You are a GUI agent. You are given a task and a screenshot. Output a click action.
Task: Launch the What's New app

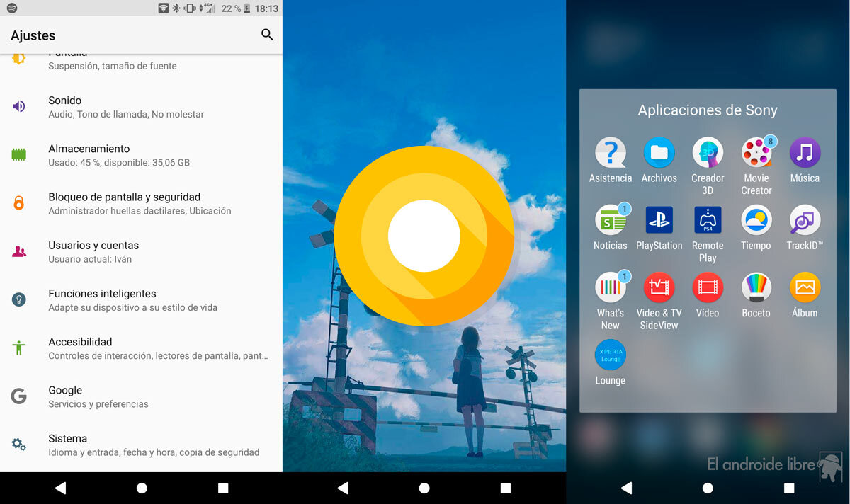click(611, 287)
